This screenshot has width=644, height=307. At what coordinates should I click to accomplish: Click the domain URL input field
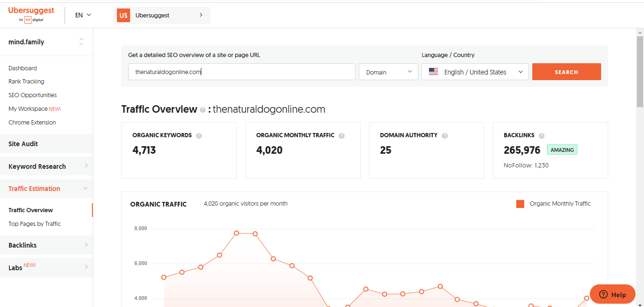click(x=242, y=72)
